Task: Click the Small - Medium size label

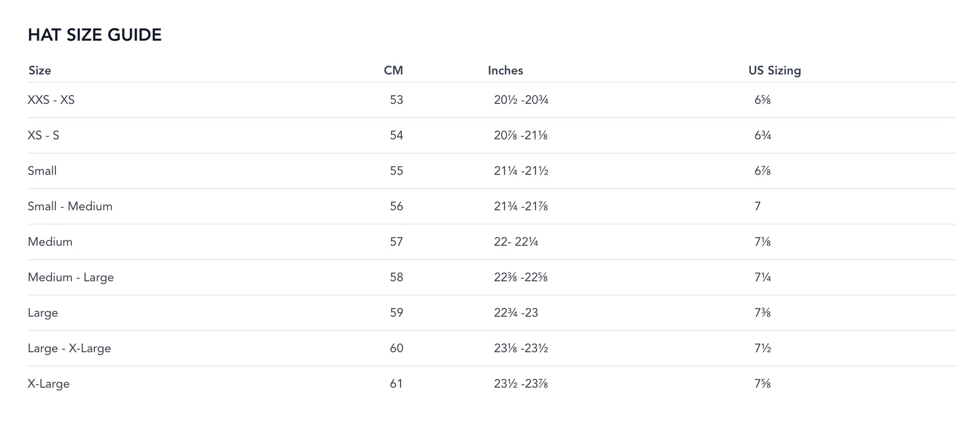Action: pyautogui.click(x=70, y=206)
